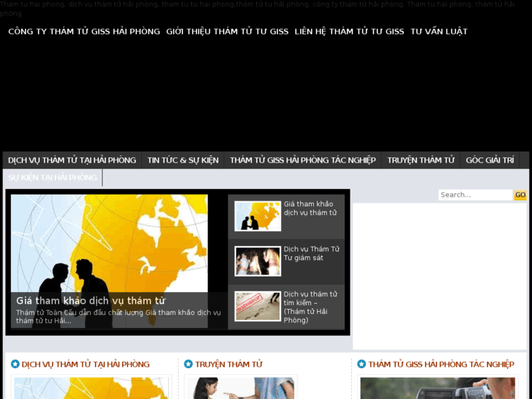Open GIỚI THIỆU THÁM TỬ TƯ GISS page
The height and width of the screenshot is (399, 532).
point(228,31)
